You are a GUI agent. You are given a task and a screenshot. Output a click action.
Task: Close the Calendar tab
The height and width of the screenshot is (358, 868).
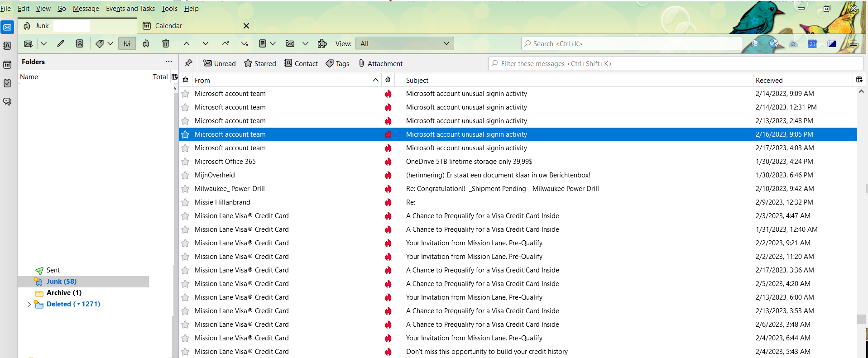(246, 26)
